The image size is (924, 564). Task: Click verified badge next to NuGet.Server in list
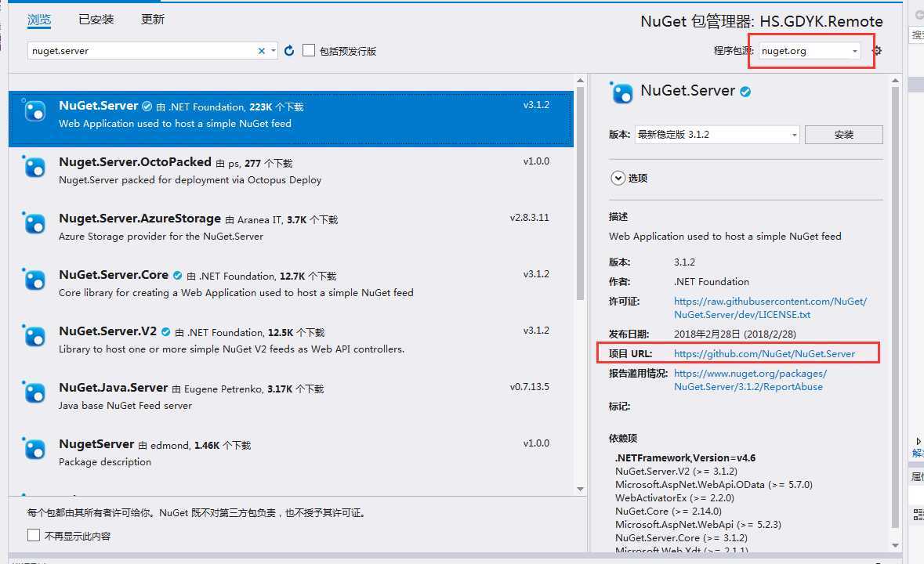(x=147, y=106)
